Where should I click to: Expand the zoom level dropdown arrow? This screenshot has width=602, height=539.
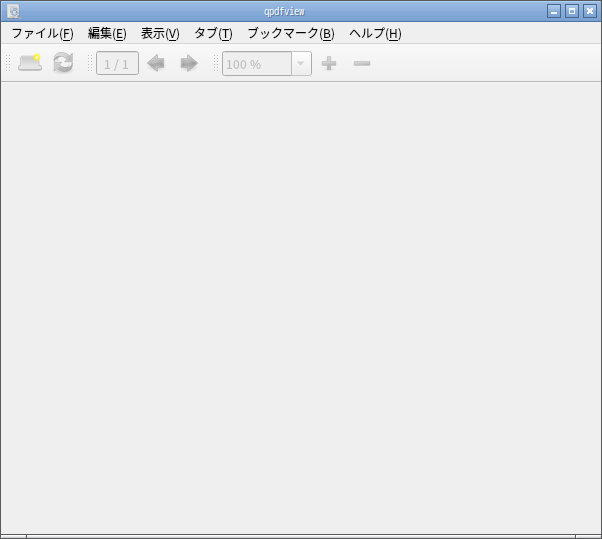click(301, 63)
